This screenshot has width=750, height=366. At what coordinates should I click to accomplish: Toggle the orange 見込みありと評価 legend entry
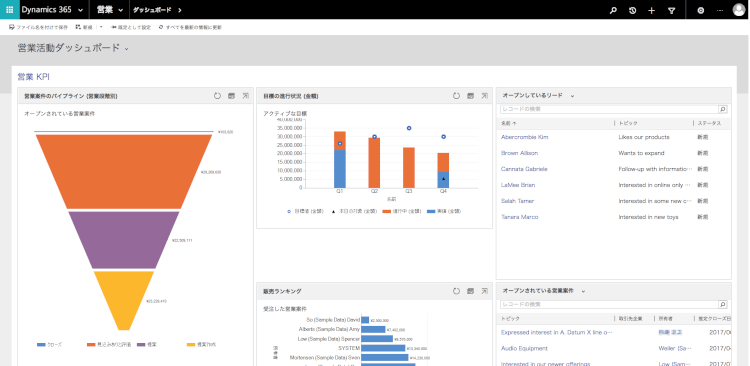tap(109, 344)
